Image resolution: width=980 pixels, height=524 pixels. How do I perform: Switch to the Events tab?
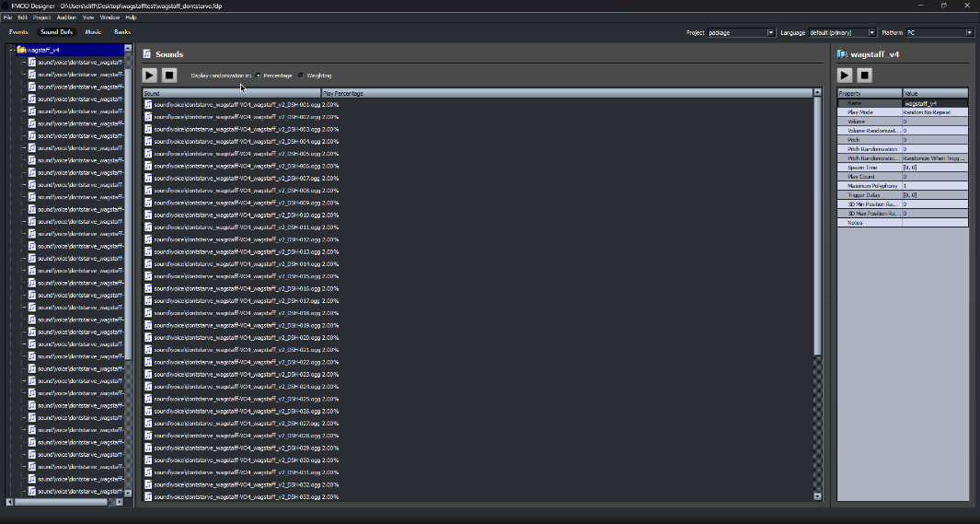click(x=18, y=32)
